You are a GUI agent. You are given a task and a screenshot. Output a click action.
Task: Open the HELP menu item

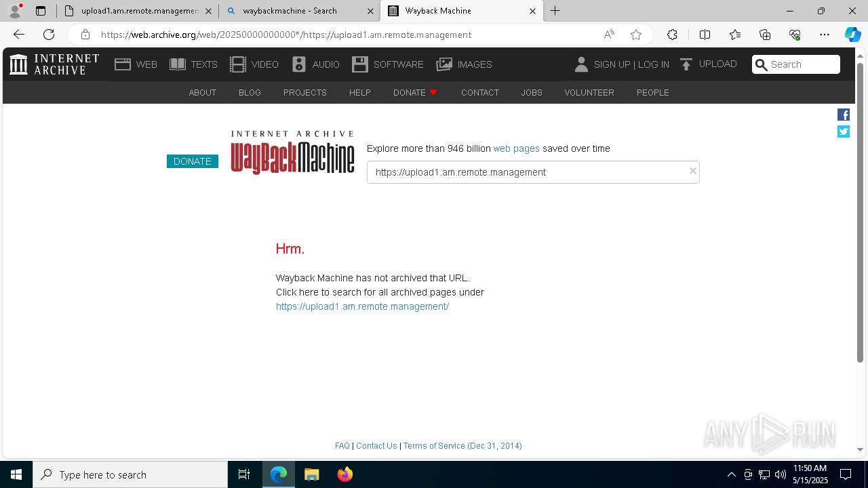coord(360,93)
